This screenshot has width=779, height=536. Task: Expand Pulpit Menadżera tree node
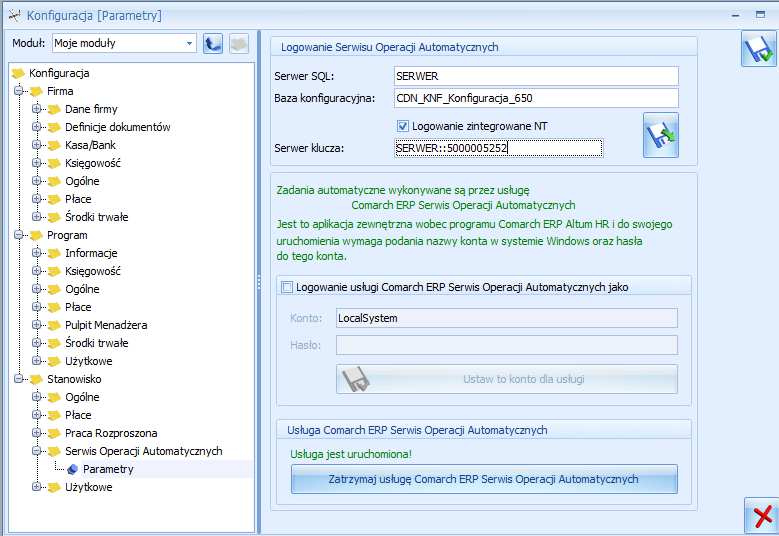coord(36,325)
